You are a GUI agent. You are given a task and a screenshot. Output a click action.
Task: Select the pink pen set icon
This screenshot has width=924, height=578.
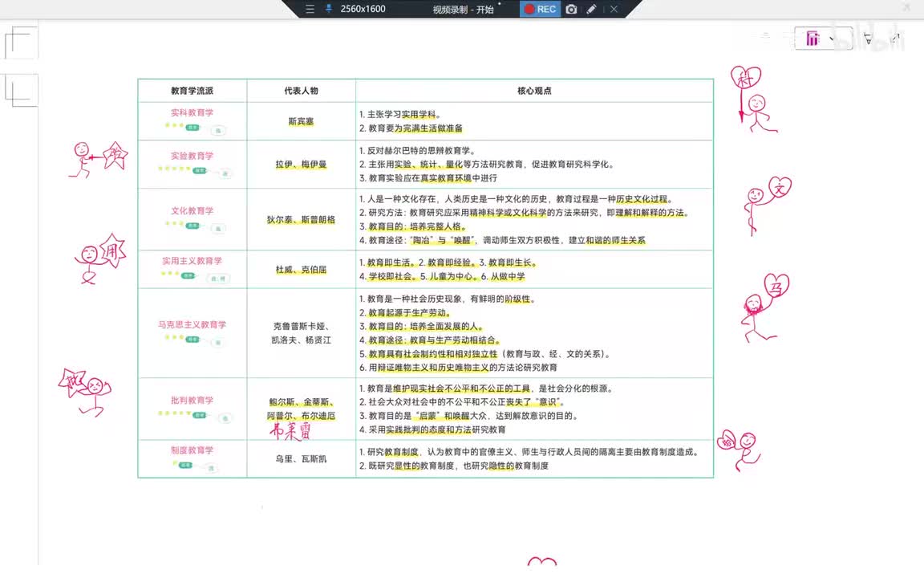pos(813,39)
